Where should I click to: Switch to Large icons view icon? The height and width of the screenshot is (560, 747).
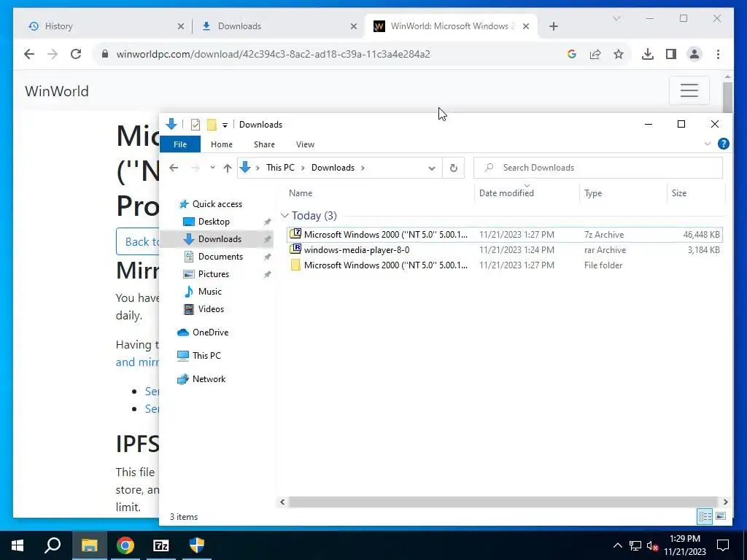pyautogui.click(x=721, y=517)
